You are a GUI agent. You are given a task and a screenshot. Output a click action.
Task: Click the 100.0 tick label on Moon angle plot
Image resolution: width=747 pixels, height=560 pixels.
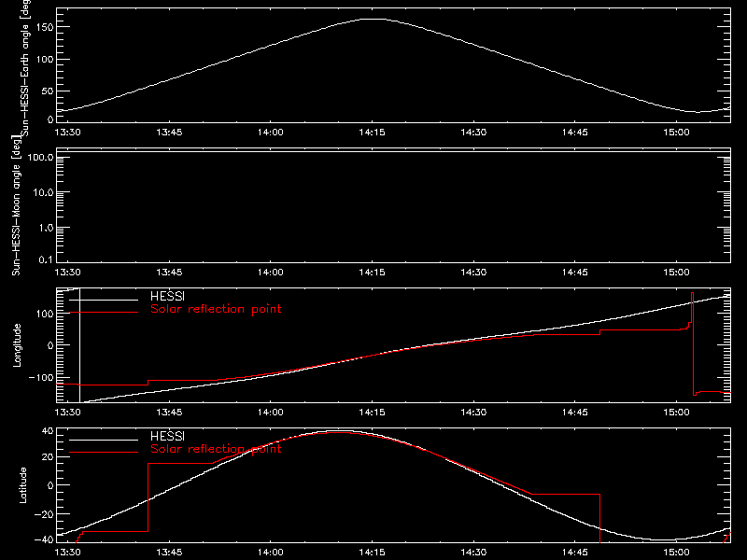(41, 157)
